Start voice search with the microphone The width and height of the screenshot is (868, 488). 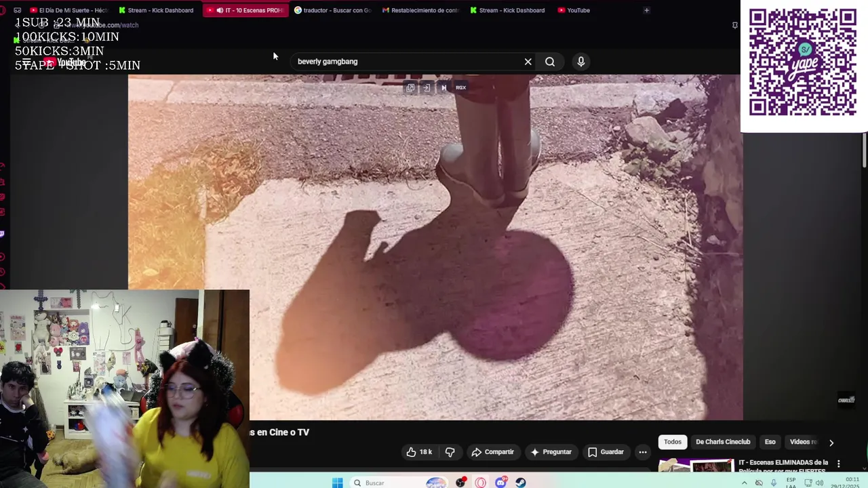pos(580,62)
